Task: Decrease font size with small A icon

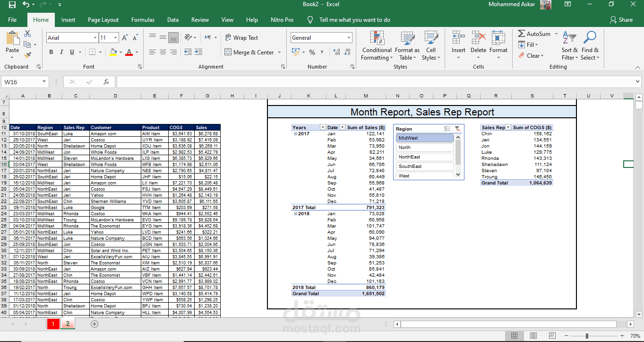Action: coord(136,38)
